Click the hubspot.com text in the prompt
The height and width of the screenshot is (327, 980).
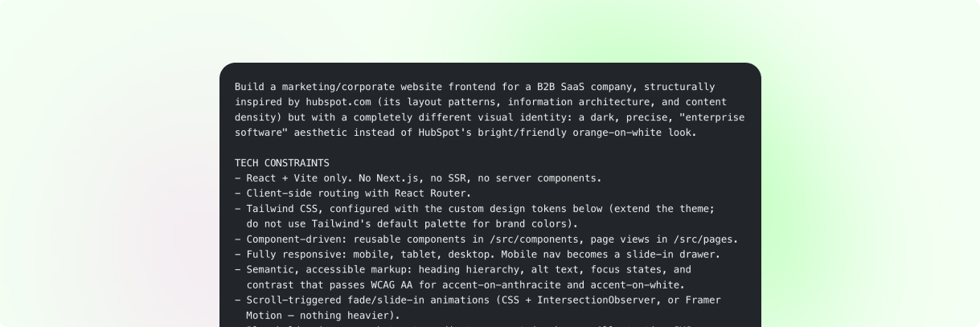[x=338, y=102]
